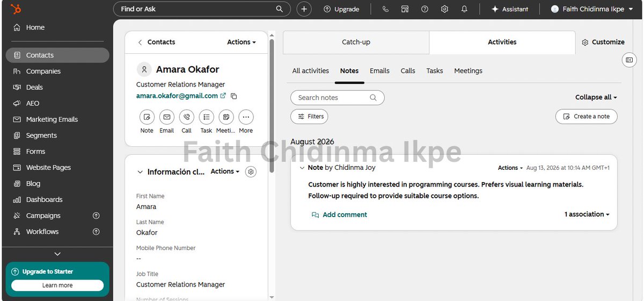Open Marketing Emails in the sidebar
644x301 pixels.
coord(57,119)
